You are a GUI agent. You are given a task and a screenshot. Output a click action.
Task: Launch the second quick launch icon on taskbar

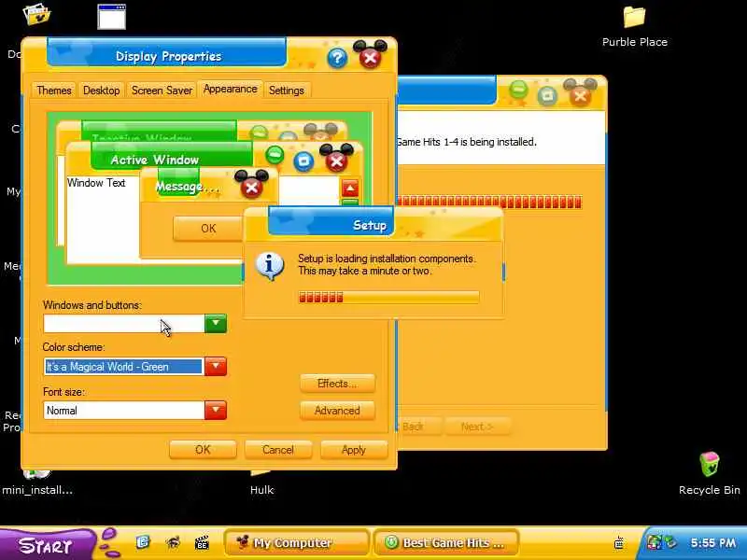[174, 542]
